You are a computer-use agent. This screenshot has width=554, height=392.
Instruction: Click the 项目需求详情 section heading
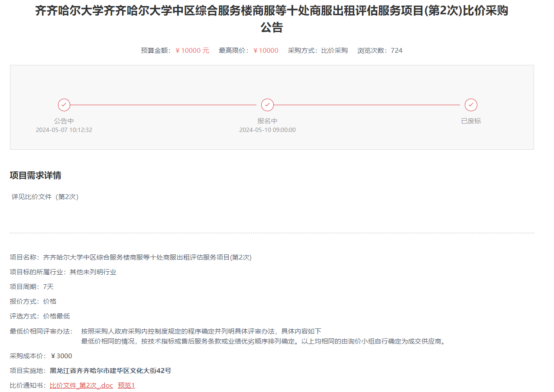36,175
